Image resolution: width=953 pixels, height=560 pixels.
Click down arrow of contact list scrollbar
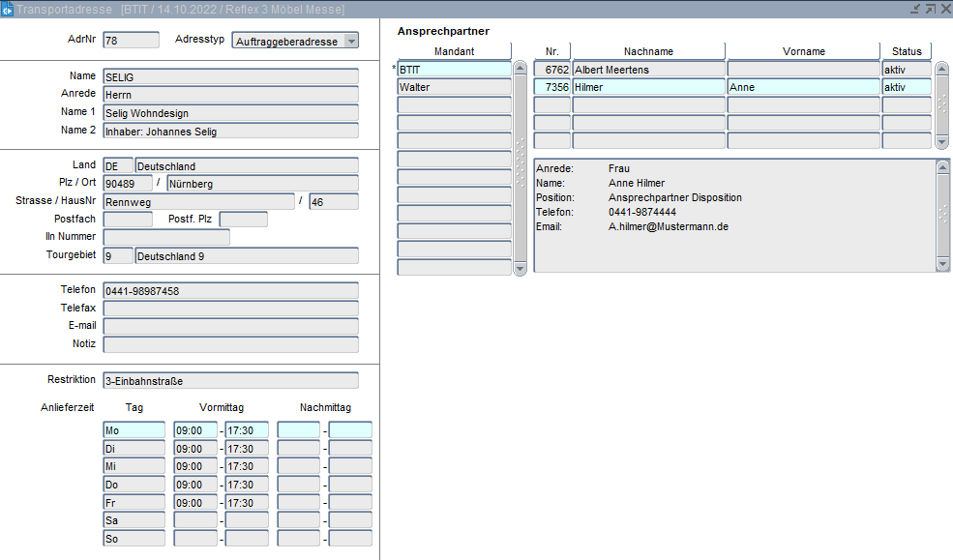942,141
